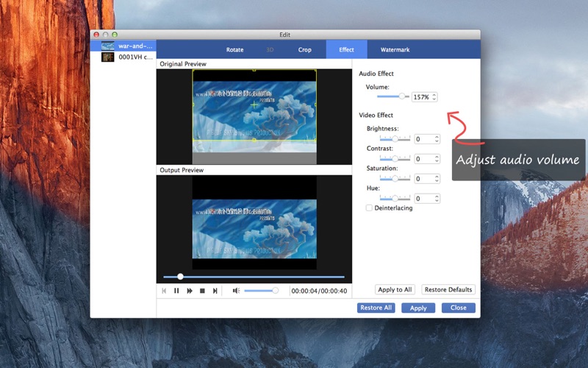Enable the Deinterlacing checkbox

[x=369, y=208]
